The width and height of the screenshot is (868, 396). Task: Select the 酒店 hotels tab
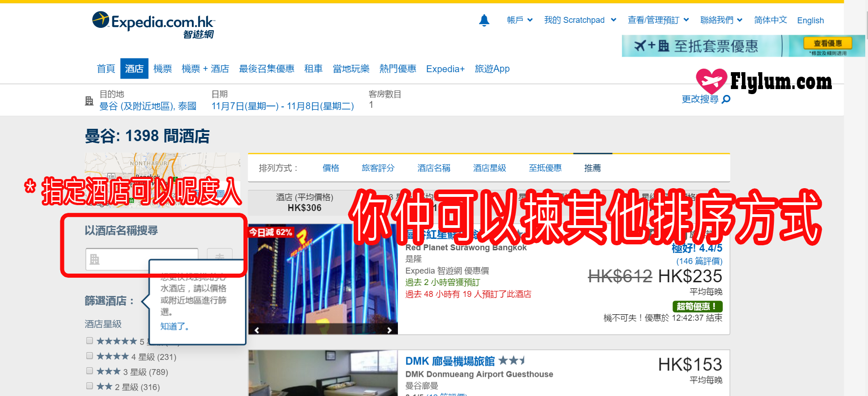point(134,69)
